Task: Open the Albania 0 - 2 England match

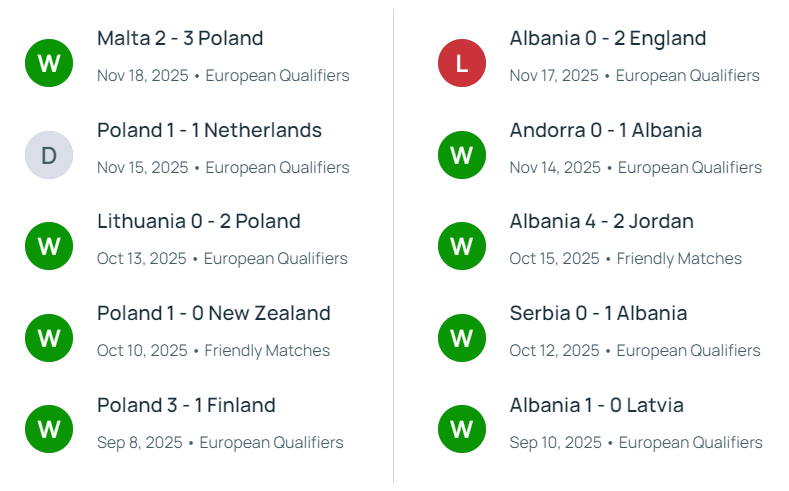Action: click(607, 39)
